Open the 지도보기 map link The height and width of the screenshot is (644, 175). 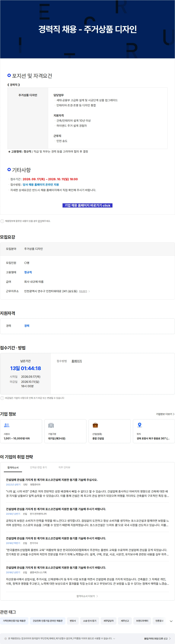point(83,291)
